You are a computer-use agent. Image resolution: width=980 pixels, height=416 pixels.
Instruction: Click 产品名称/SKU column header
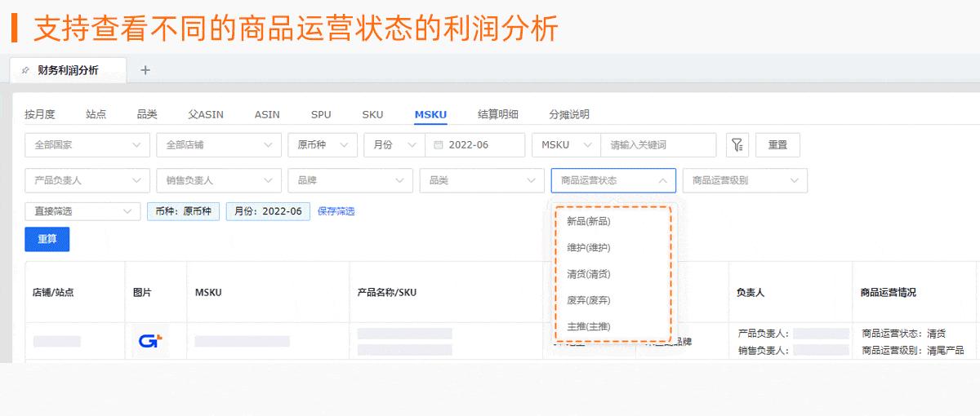388,292
